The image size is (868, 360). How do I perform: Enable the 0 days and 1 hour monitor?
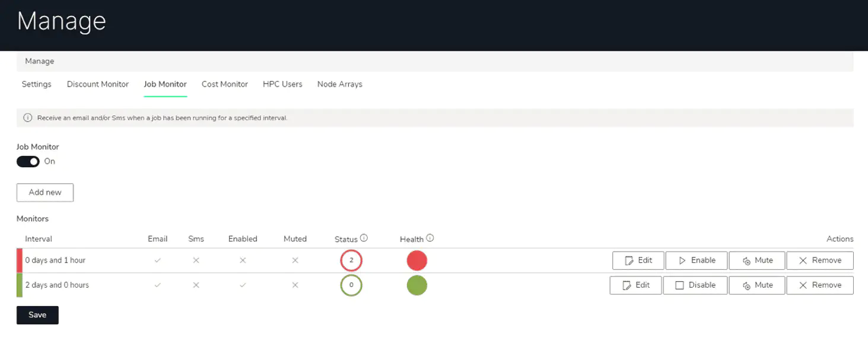point(697,260)
